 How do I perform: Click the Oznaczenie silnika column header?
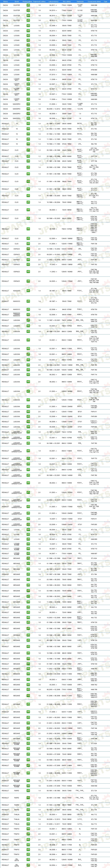point(94,1)
